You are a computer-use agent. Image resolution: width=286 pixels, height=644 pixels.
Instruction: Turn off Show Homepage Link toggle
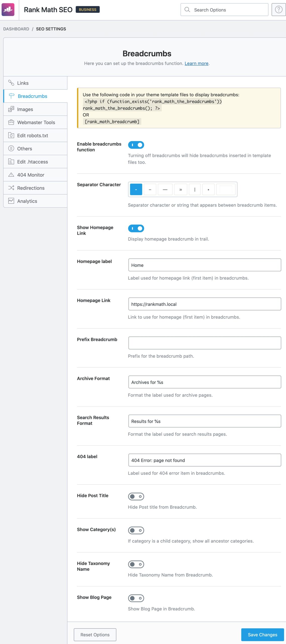pyautogui.click(x=136, y=228)
